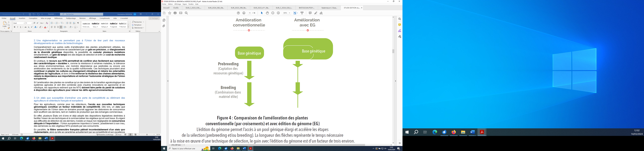Print the PDF via printer icon
Screen dimensions: 644x151
[x=175, y=13]
